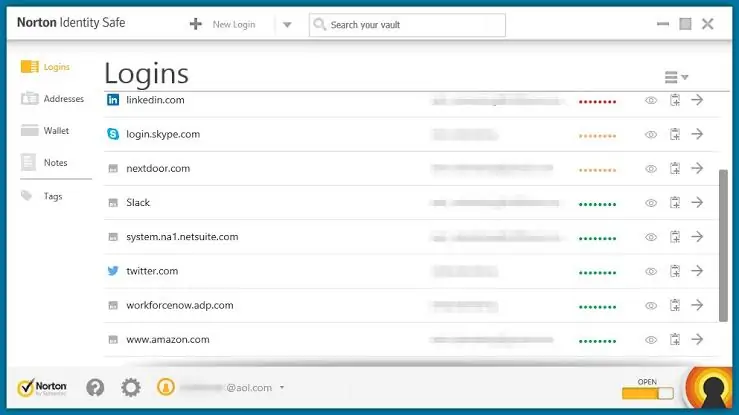
Task: Click the Twitter bird icon
Action: tap(113, 271)
